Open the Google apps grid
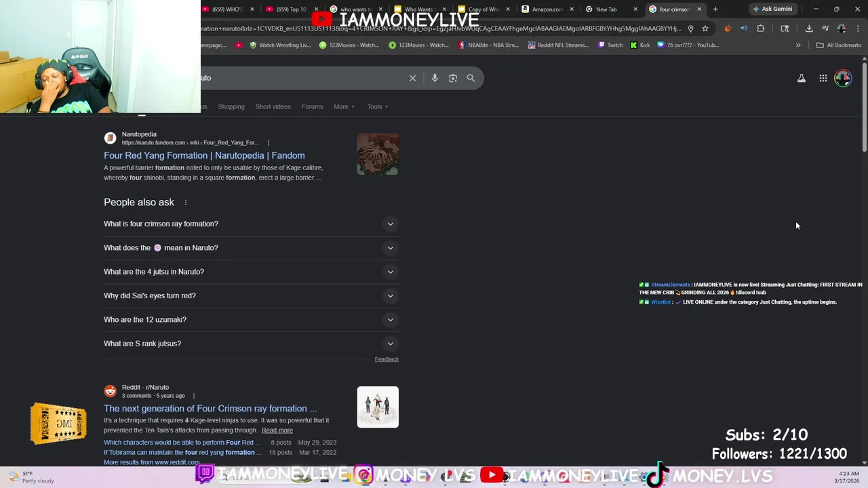 (x=823, y=79)
